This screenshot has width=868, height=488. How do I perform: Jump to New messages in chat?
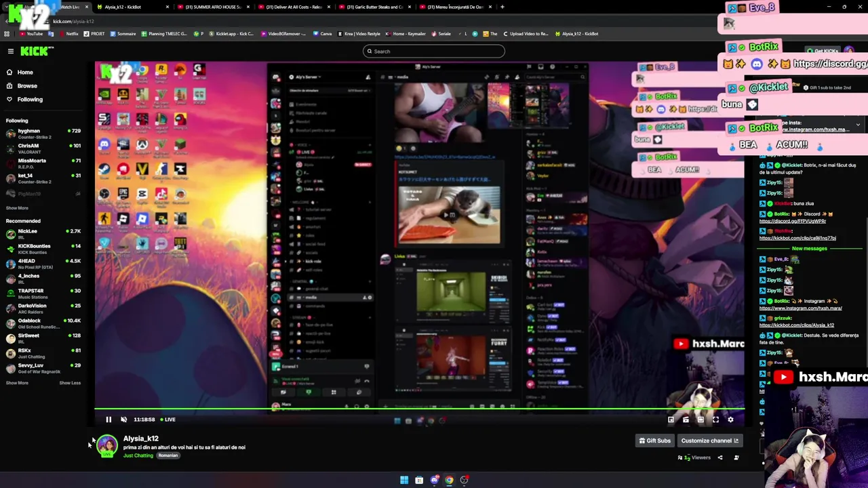(x=810, y=249)
